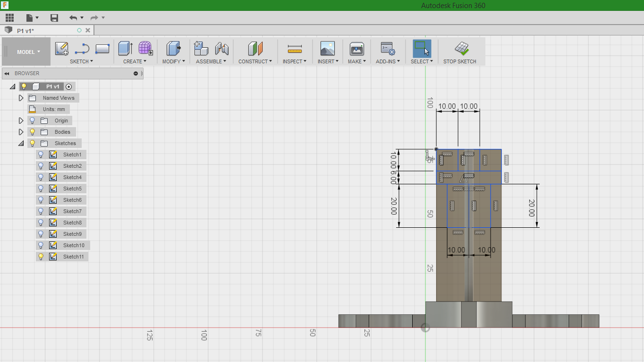Toggle visibility bulb of Sketch1

click(41, 155)
